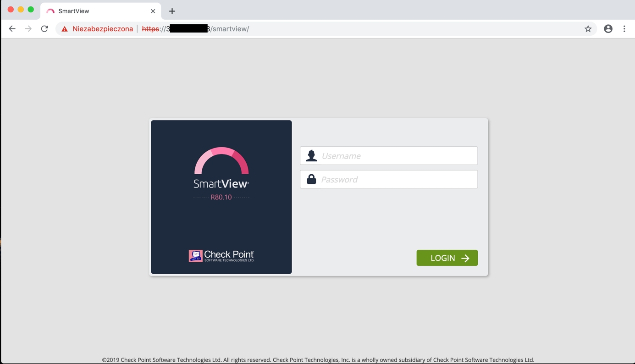Close the SmartView tab
Screen dimensions: 635x364
153,11
